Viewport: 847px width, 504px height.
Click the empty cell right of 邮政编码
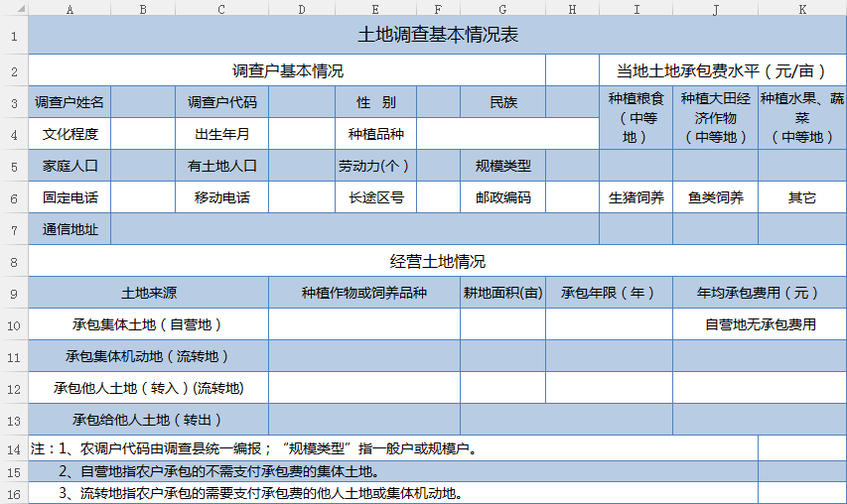click(572, 197)
